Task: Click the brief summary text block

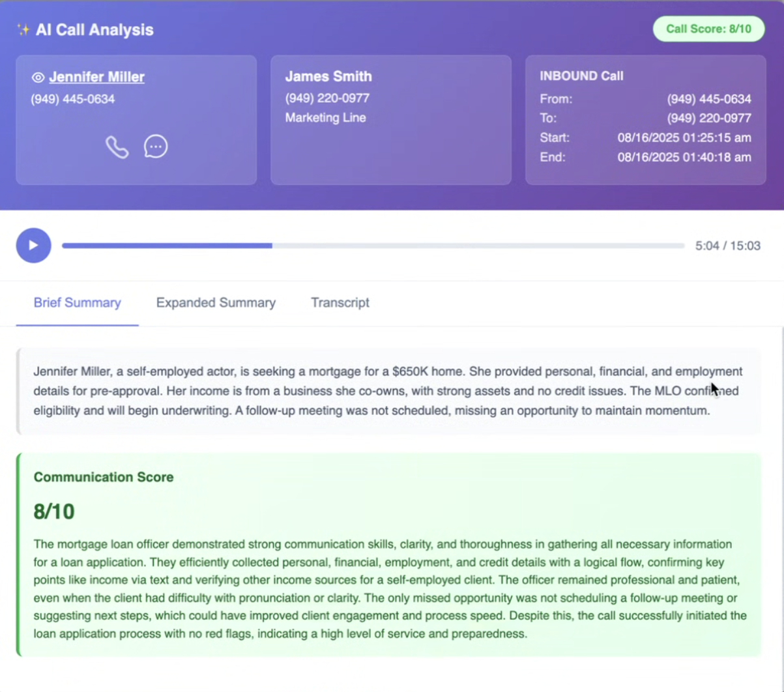Action: click(388, 391)
